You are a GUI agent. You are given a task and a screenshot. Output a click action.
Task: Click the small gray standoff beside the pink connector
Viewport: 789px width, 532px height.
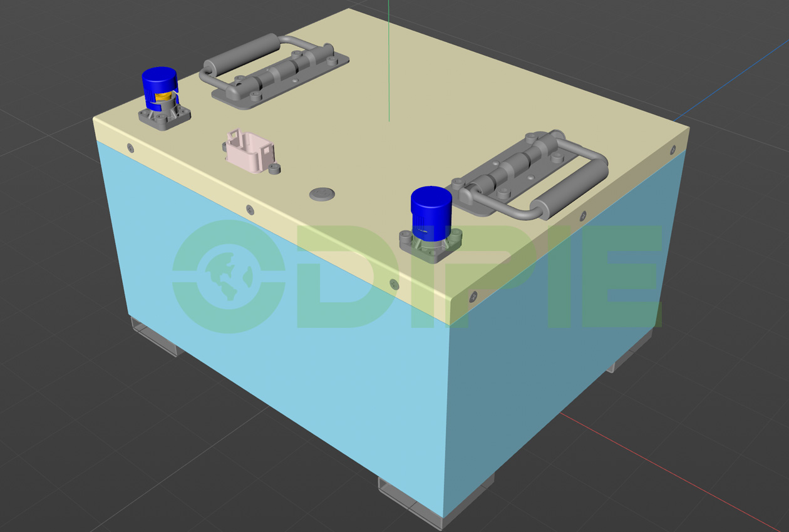274,168
